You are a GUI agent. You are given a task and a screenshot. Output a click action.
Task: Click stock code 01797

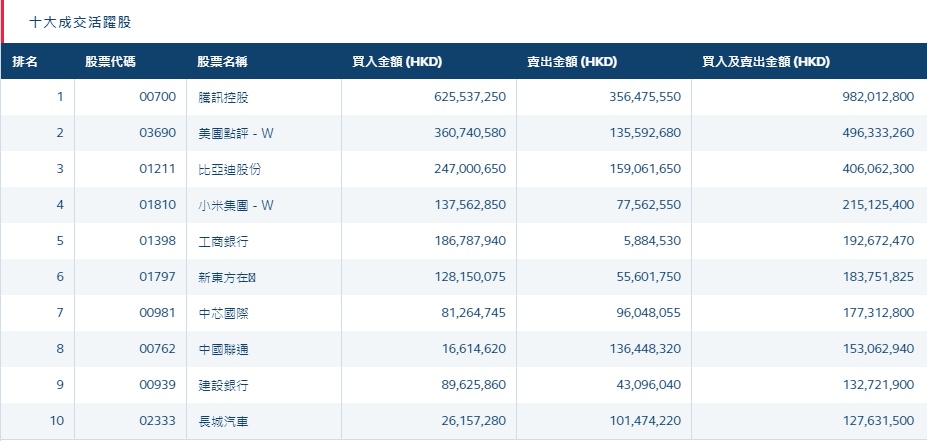(157, 278)
